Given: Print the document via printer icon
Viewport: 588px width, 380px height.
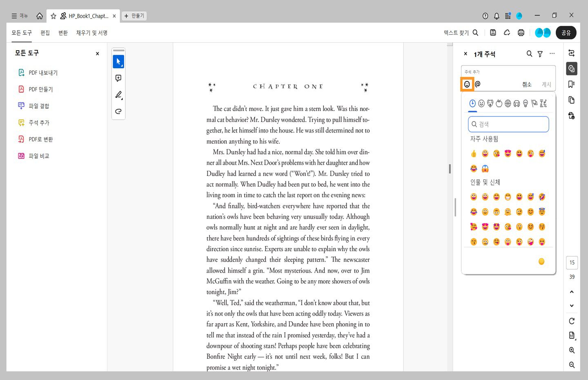Looking at the screenshot, I should point(521,33).
